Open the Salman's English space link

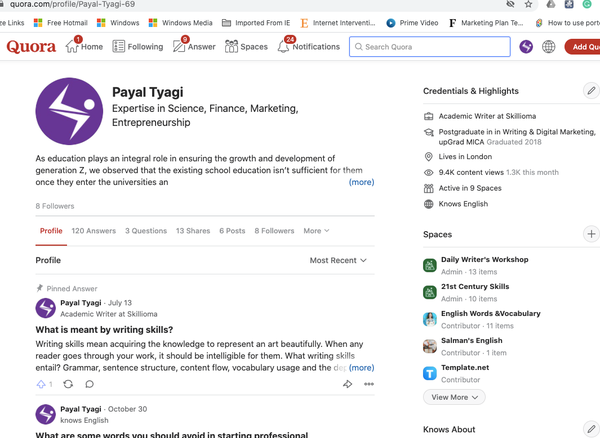(x=471, y=340)
